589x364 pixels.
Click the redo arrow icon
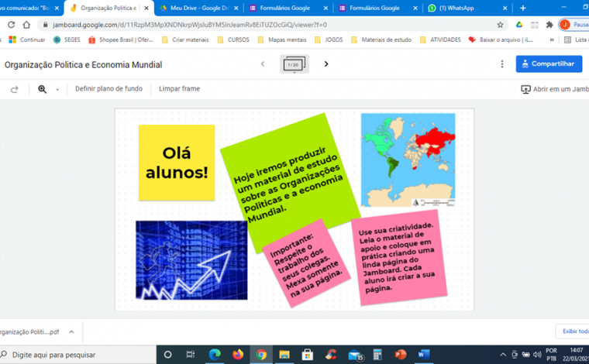(14, 89)
